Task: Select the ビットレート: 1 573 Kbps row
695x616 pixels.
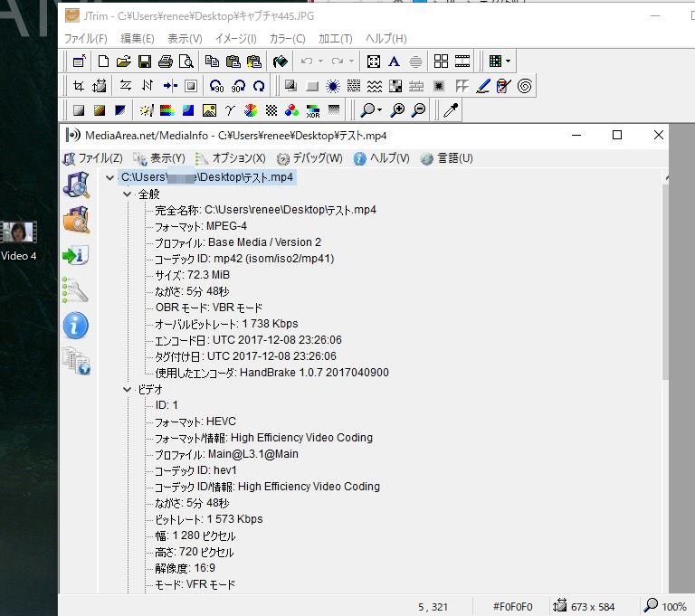Action: coord(209,519)
